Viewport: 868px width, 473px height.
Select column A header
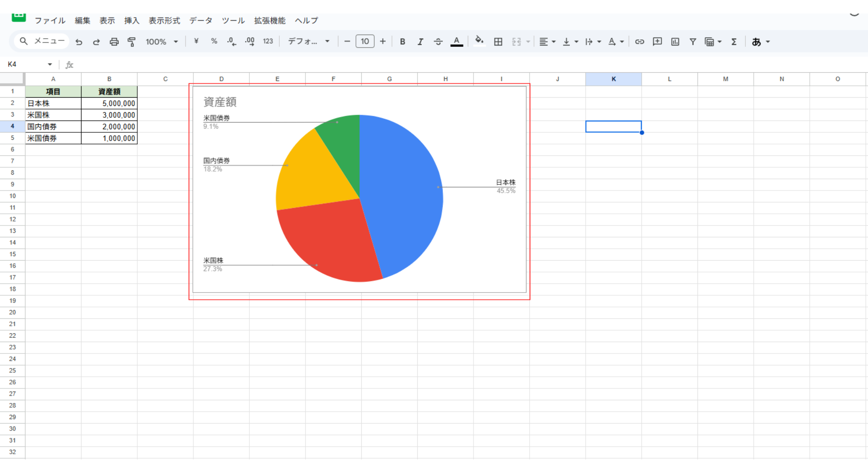53,79
